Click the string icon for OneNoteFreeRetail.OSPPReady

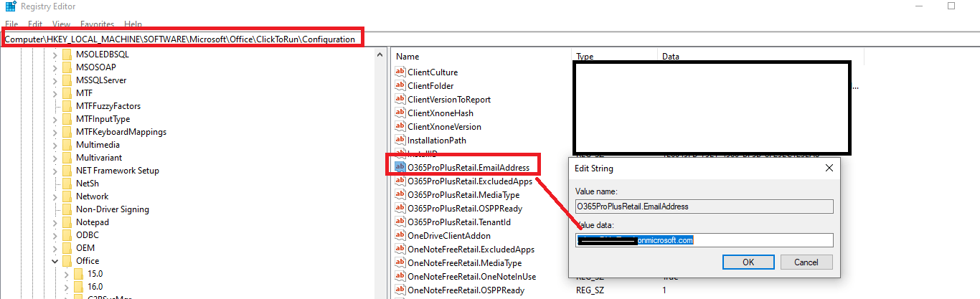pyautogui.click(x=400, y=290)
